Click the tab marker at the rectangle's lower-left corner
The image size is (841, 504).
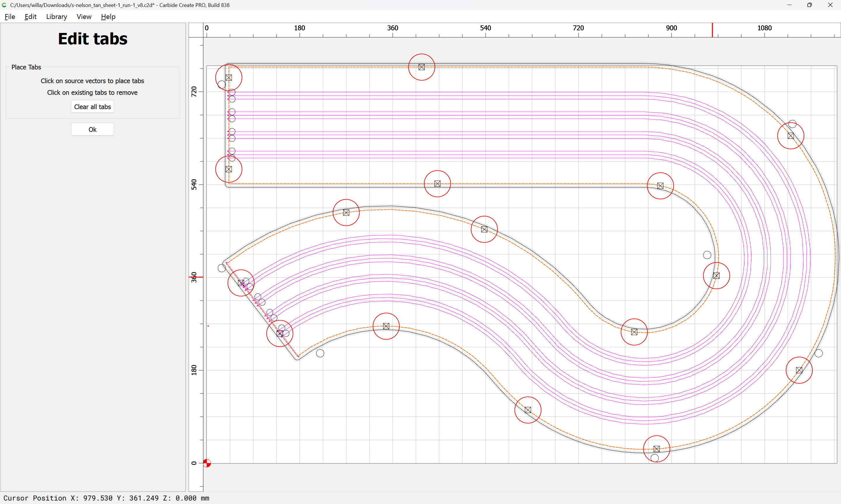click(x=229, y=169)
